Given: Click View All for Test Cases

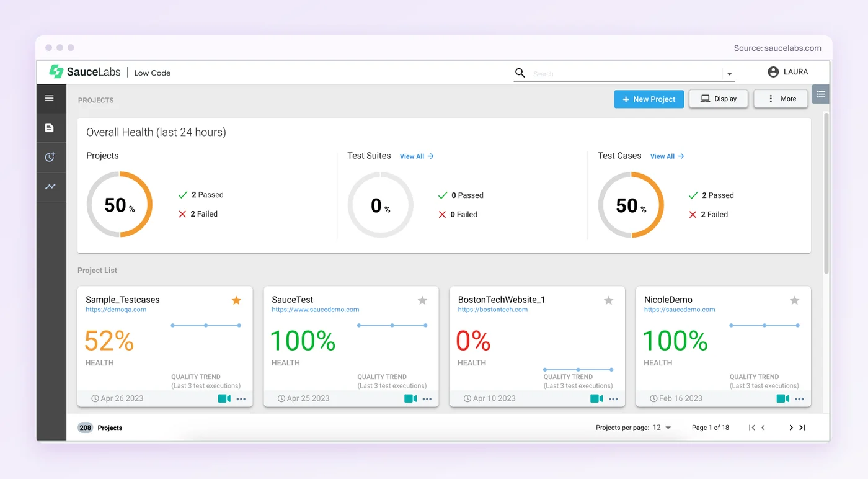Looking at the screenshot, I should pyautogui.click(x=667, y=156).
